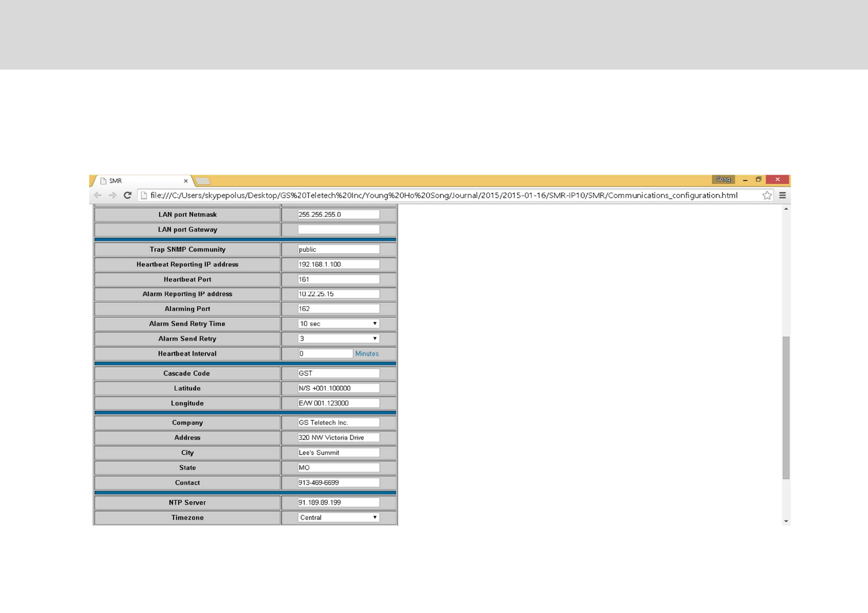This screenshot has width=868, height=613.
Task: Click the "Heartbeat Interval" label
Action: [187, 353]
